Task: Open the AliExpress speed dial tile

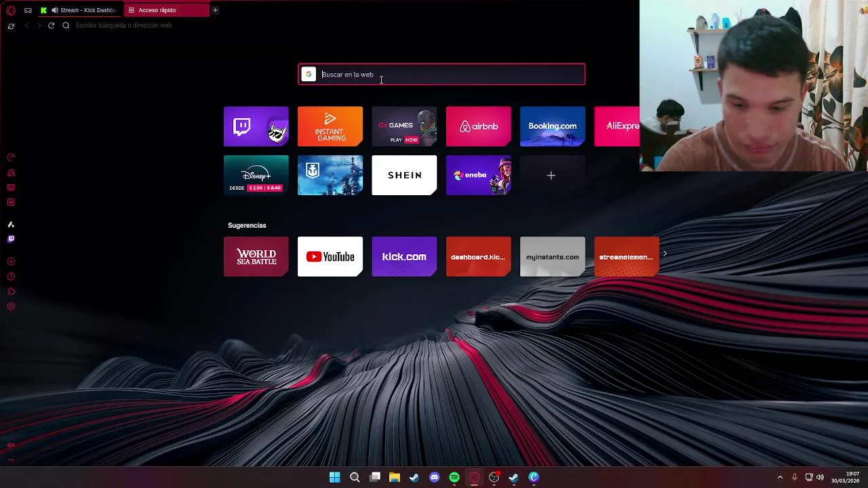Action: point(617,126)
